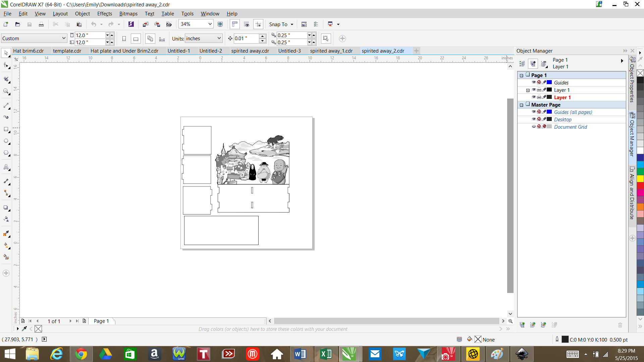The height and width of the screenshot is (362, 644).
Task: Toggle Show Object Properties in Object Manager
Action: click(x=522, y=63)
